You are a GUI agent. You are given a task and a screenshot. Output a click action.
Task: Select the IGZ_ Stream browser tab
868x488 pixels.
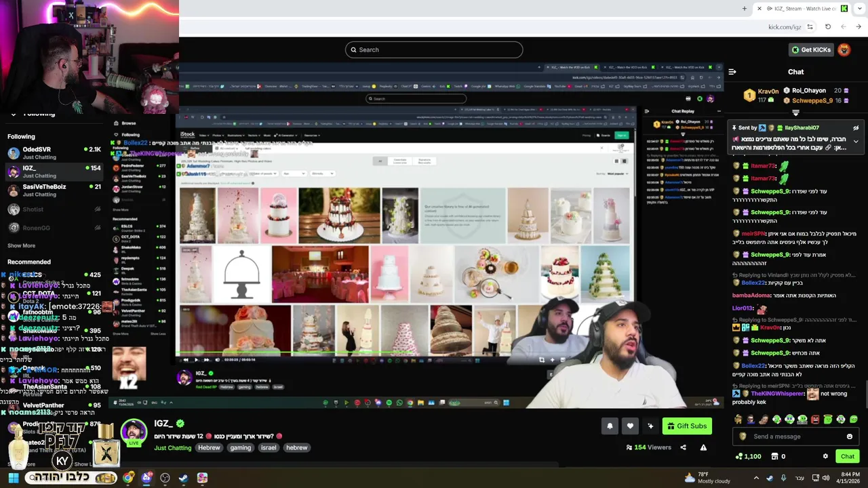coord(803,8)
